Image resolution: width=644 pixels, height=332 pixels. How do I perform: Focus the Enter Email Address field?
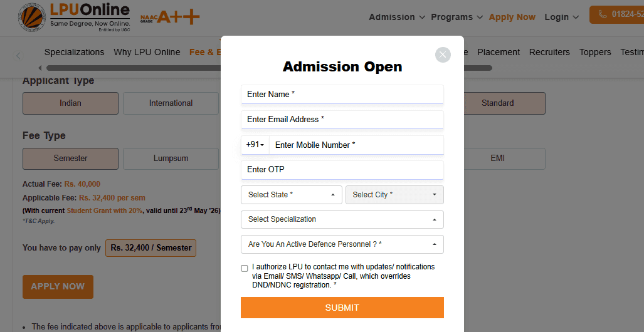342,120
